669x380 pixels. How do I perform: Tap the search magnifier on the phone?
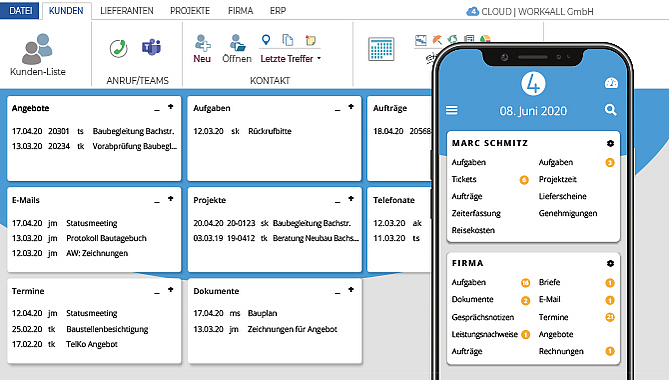(x=611, y=110)
